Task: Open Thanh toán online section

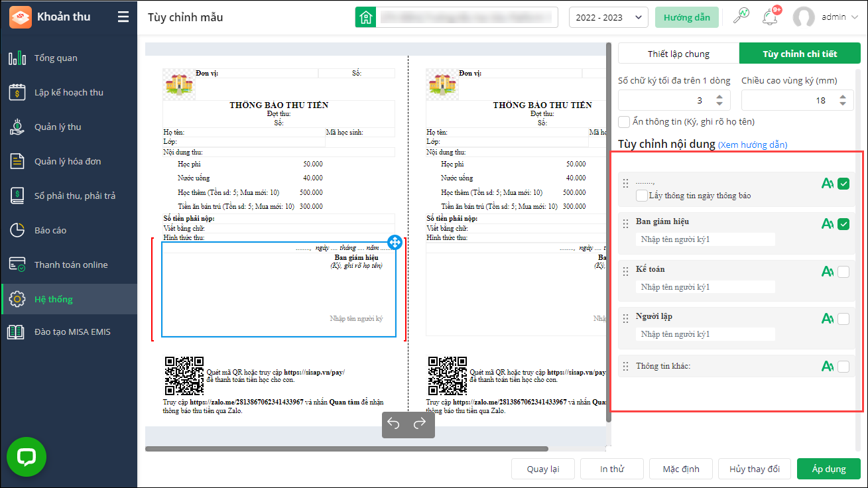Action: pos(69,265)
